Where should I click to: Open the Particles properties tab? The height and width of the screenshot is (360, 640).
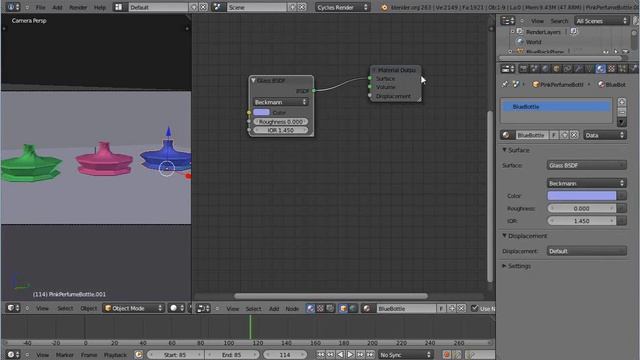coord(622,69)
